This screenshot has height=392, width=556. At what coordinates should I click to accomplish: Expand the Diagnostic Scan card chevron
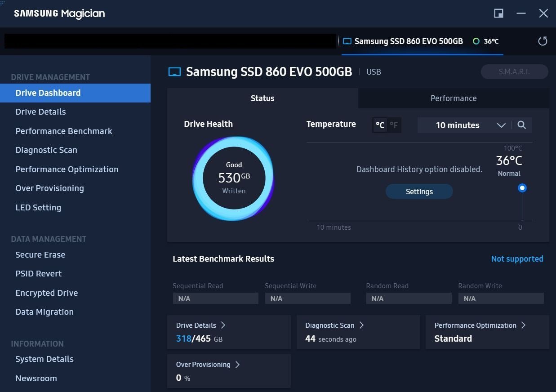361,325
